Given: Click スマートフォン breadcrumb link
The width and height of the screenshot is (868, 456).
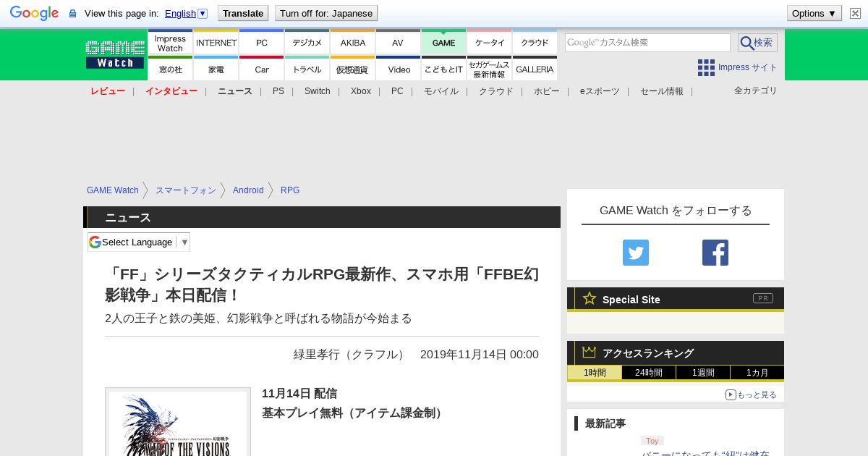Looking at the screenshot, I should [186, 190].
